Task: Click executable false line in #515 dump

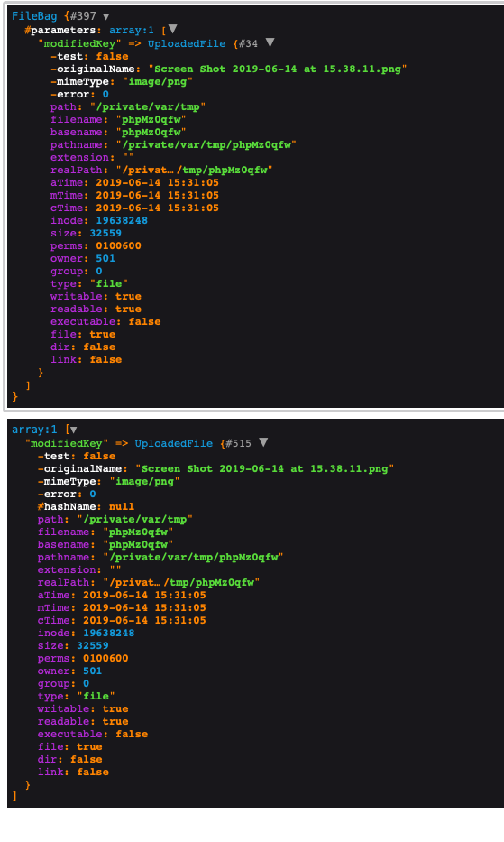Action: click(x=93, y=734)
